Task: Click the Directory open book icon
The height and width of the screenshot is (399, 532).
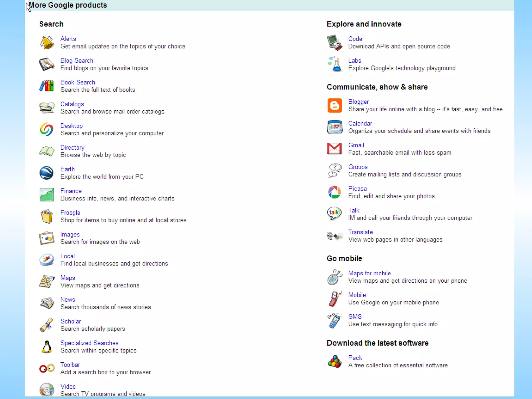Action: click(x=47, y=151)
